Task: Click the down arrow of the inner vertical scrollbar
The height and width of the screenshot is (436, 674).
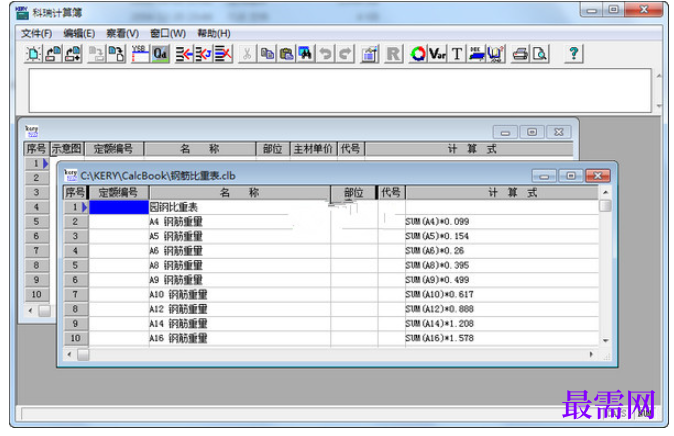Action: [605, 340]
